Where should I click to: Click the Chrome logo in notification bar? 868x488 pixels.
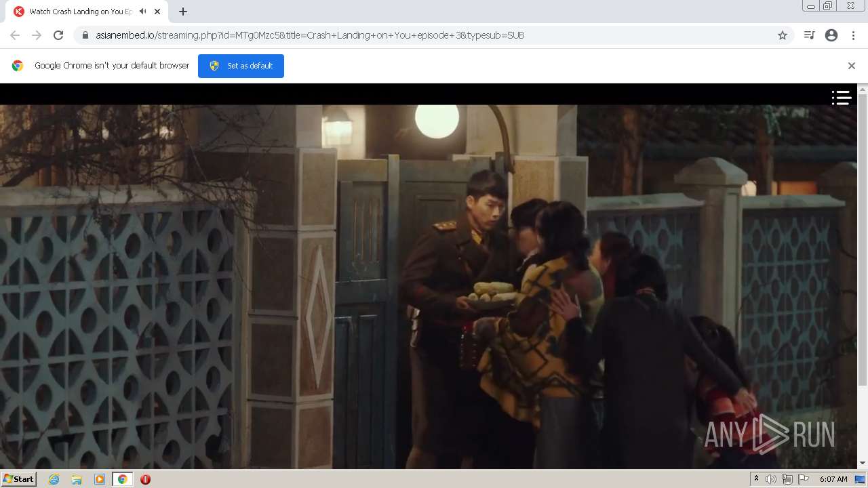(x=18, y=66)
